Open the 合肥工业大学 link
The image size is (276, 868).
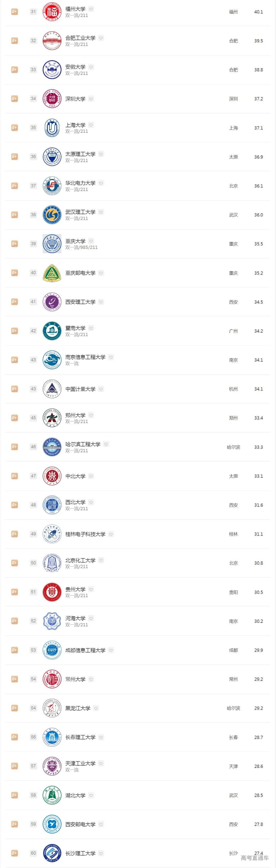80,38
